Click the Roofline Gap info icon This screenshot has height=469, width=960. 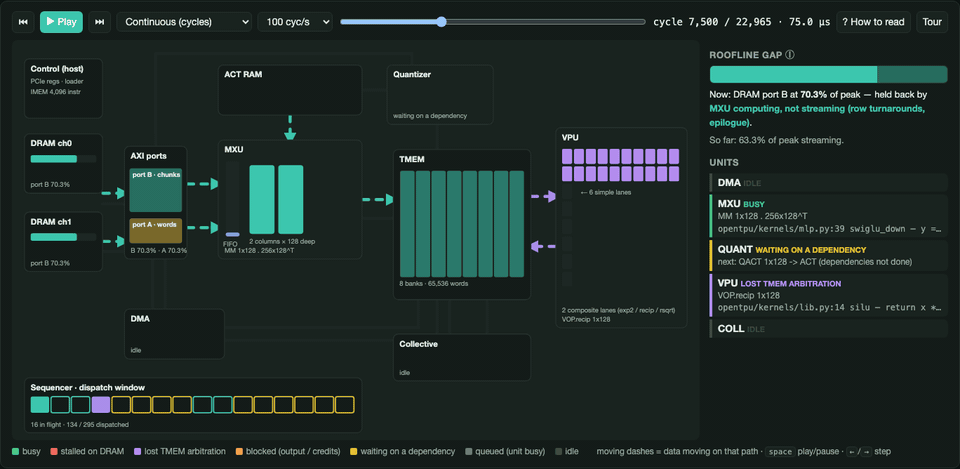[x=790, y=54]
